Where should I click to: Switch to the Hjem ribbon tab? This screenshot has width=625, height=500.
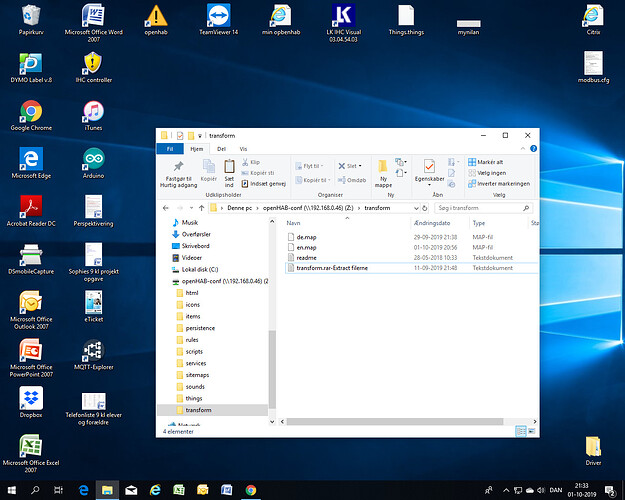tap(197, 149)
